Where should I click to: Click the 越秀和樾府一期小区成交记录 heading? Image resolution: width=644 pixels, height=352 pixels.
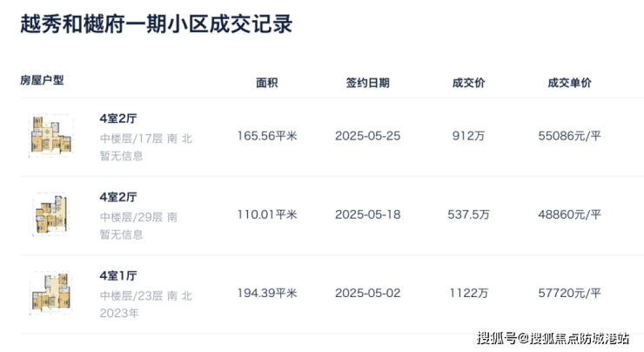[x=156, y=24]
